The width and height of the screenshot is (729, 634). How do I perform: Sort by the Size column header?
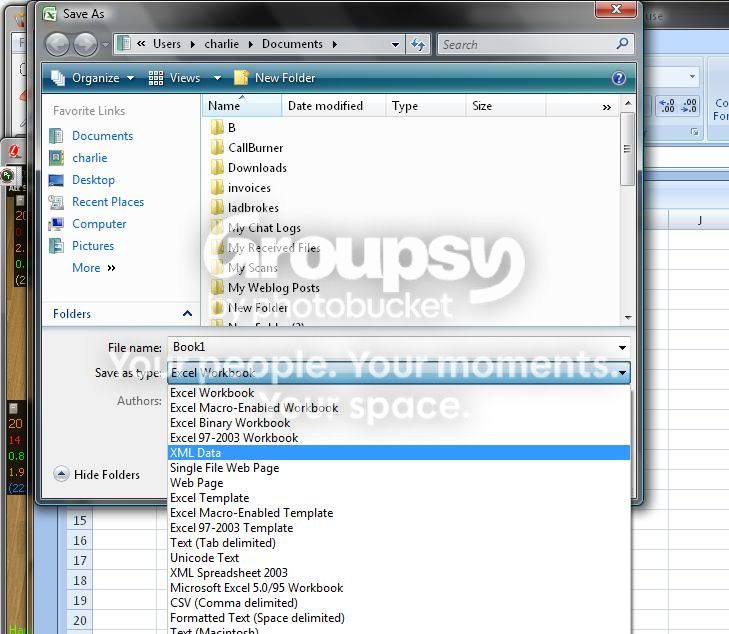[x=505, y=106]
